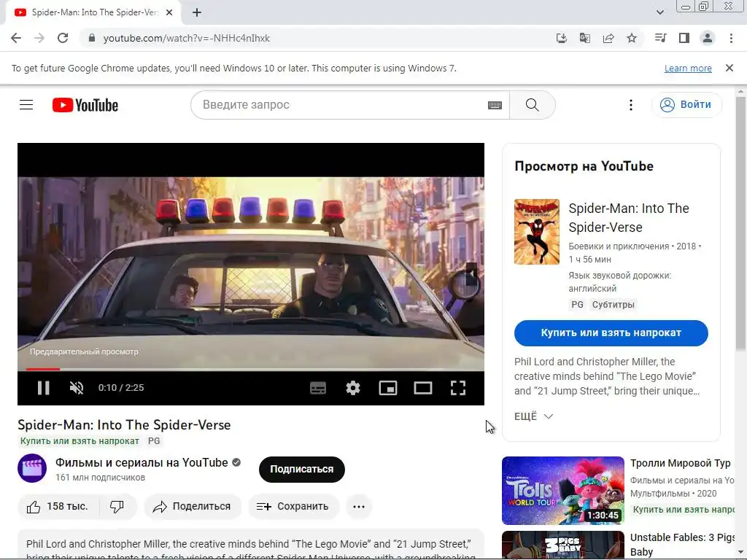
Task: Dislike the video
Action: pyautogui.click(x=117, y=507)
